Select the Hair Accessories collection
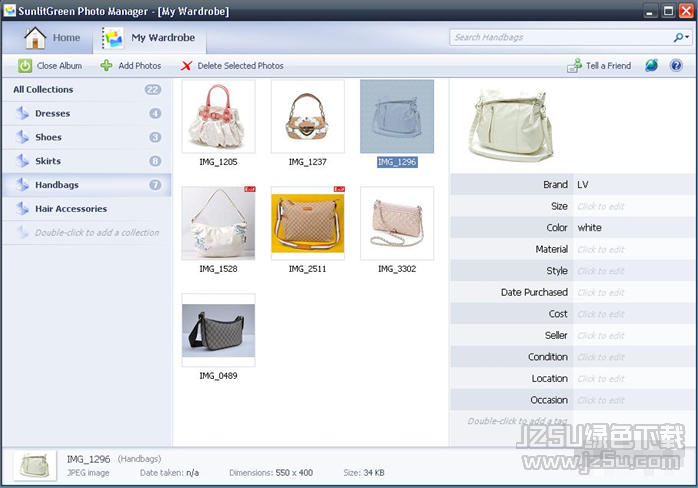 [x=87, y=209]
